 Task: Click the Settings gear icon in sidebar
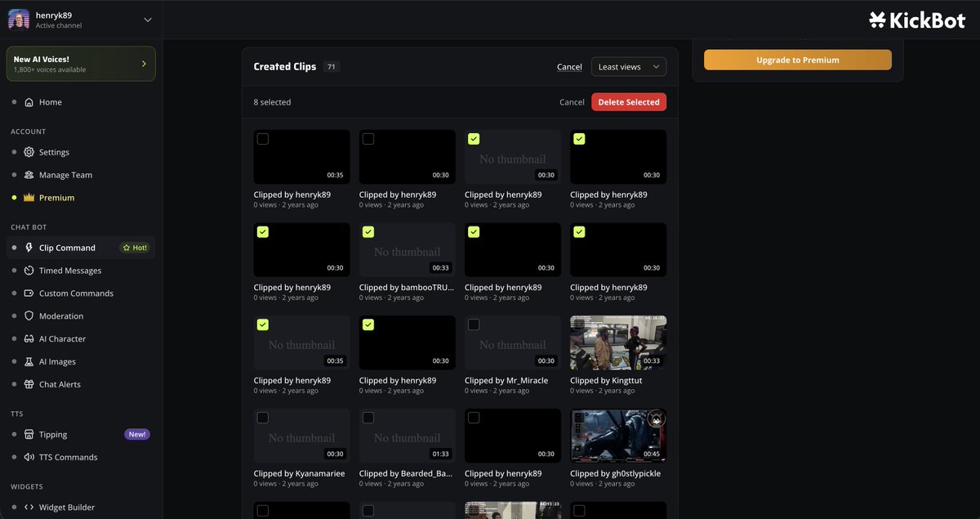29,152
